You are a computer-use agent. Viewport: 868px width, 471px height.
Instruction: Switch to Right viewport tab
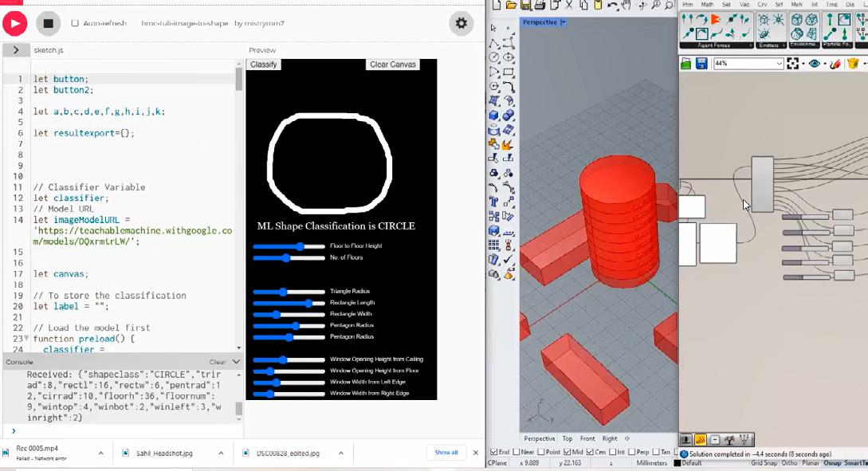[610, 438]
